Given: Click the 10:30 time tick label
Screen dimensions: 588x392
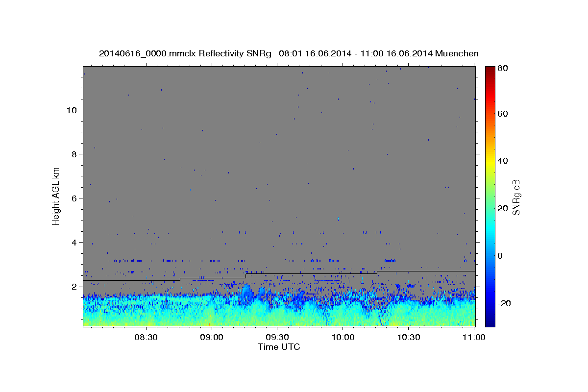Looking at the screenshot, I should [409, 337].
